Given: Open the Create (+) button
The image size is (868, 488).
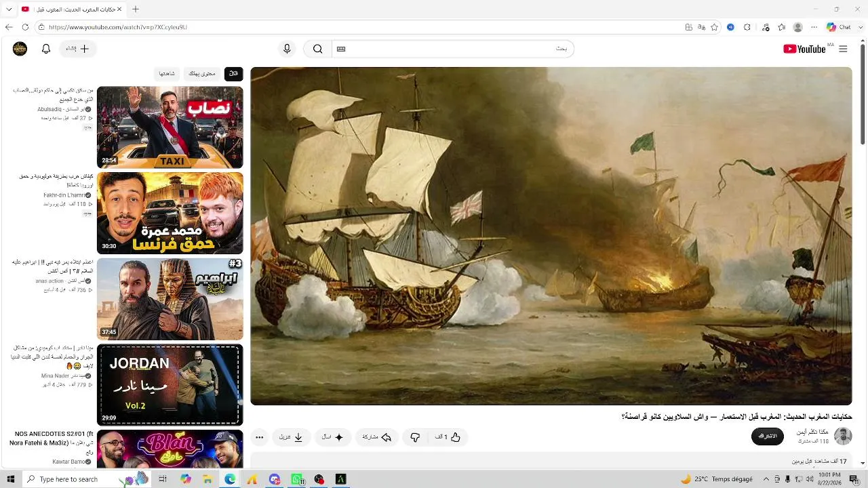Looking at the screenshot, I should (x=79, y=49).
